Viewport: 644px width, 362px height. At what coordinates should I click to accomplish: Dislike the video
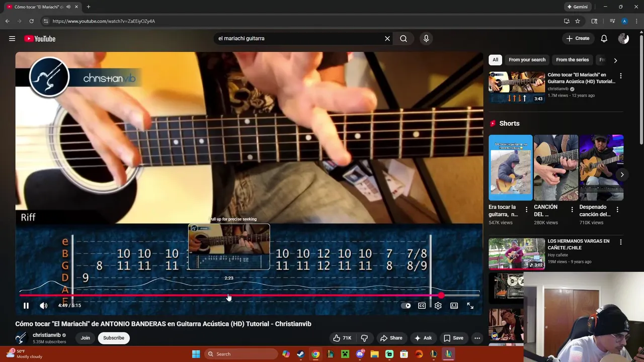(365, 338)
